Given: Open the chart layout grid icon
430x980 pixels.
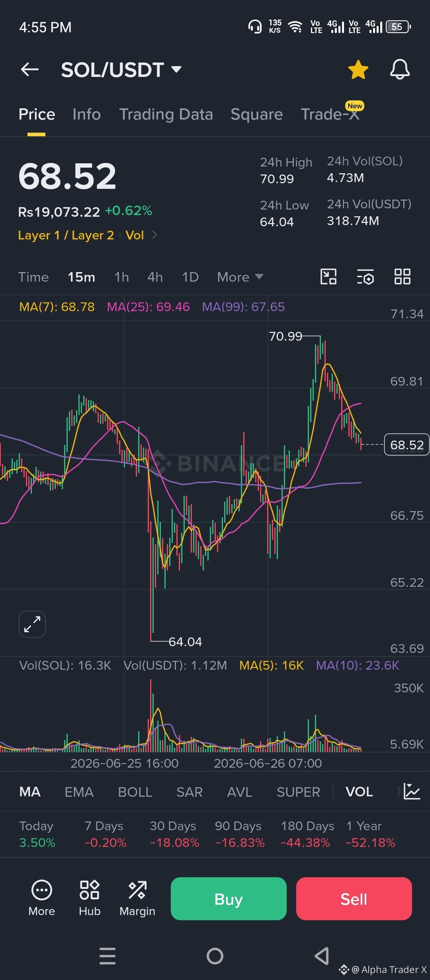Looking at the screenshot, I should coord(402,276).
